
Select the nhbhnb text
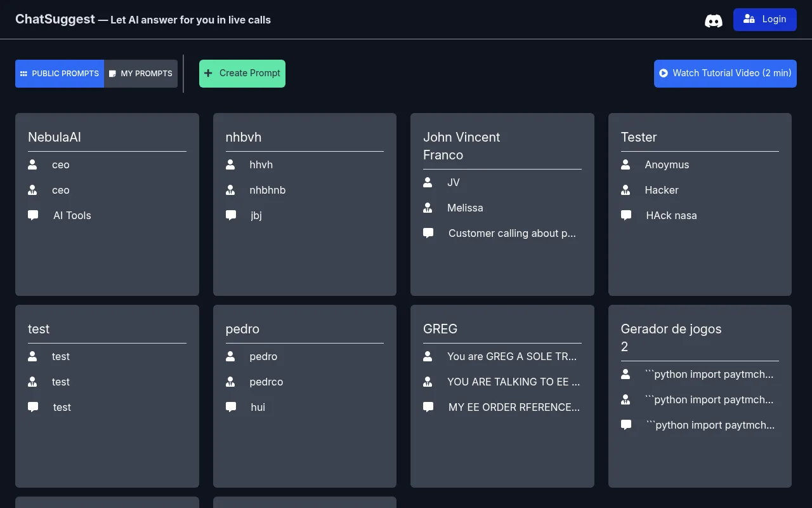268,190
